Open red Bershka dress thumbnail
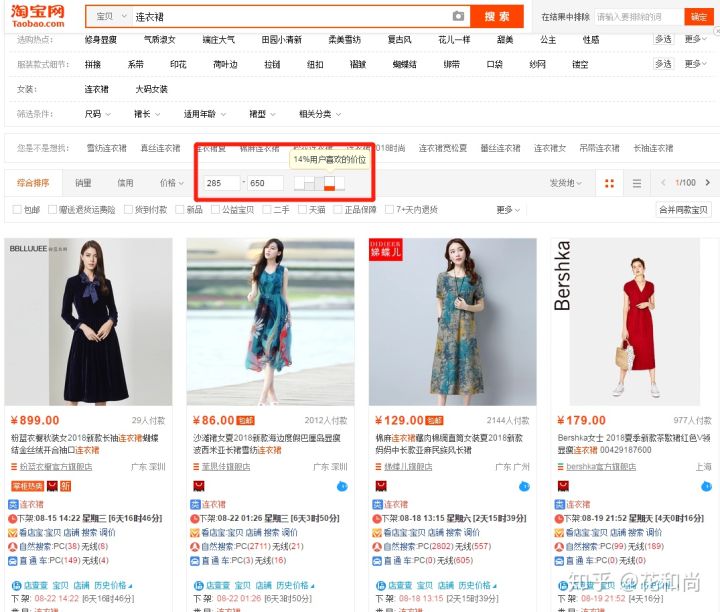 635,321
